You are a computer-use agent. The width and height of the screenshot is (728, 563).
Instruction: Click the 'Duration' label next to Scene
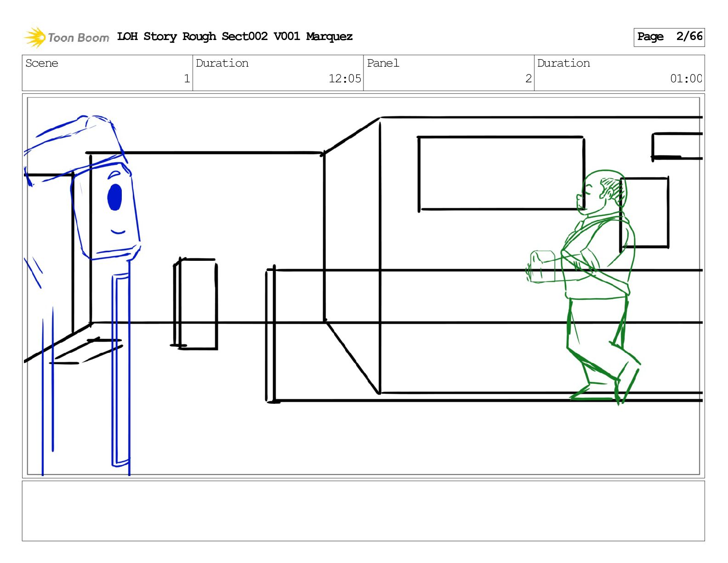pos(222,63)
